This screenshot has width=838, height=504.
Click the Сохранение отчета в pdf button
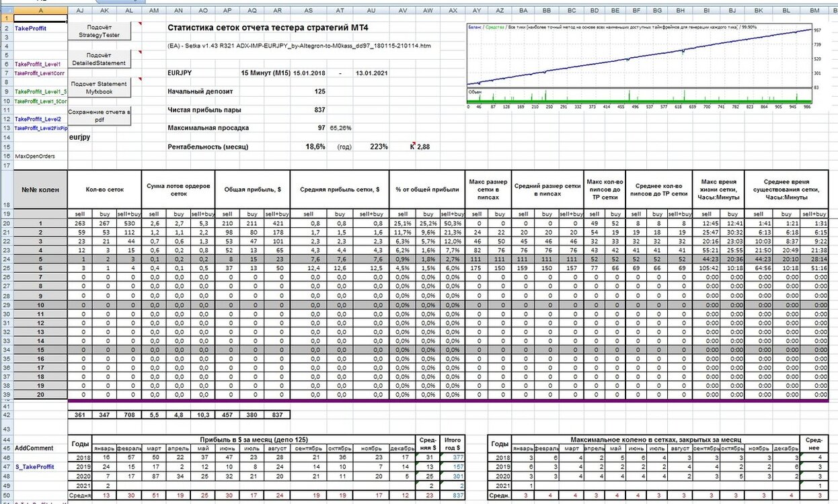pyautogui.click(x=100, y=115)
